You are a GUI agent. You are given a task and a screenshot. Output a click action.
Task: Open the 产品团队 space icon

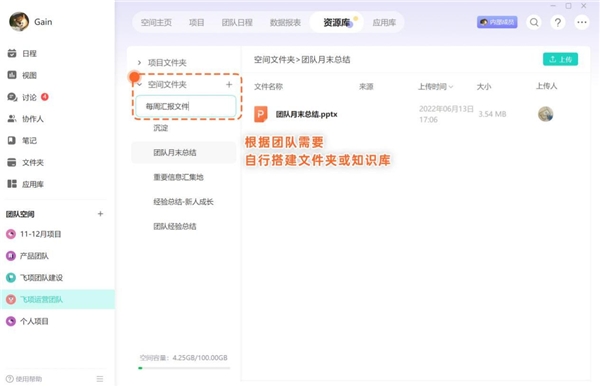(x=11, y=256)
